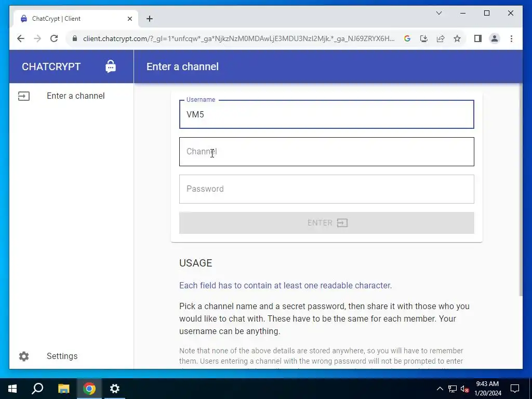This screenshot has height=399, width=532.
Task: Click the network tray icon
Action: coord(453,389)
